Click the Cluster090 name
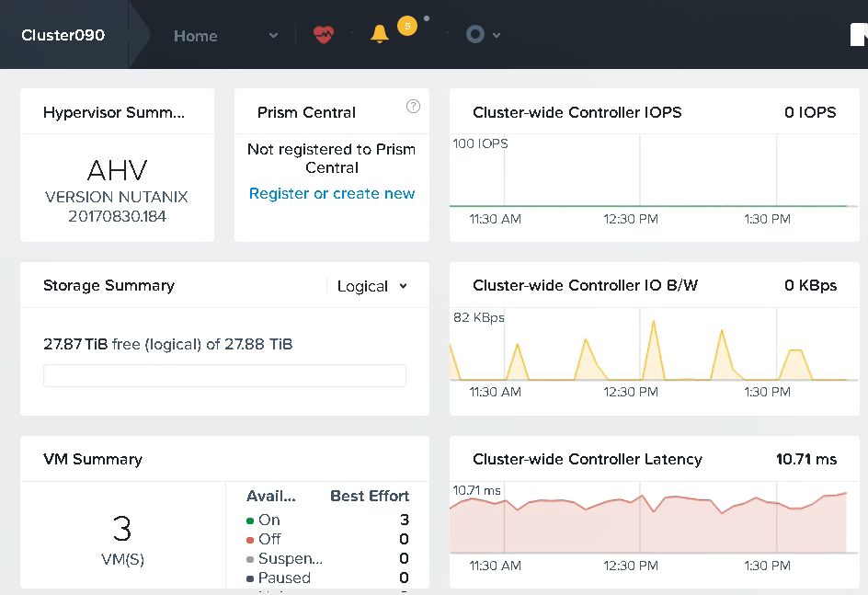 coord(63,34)
